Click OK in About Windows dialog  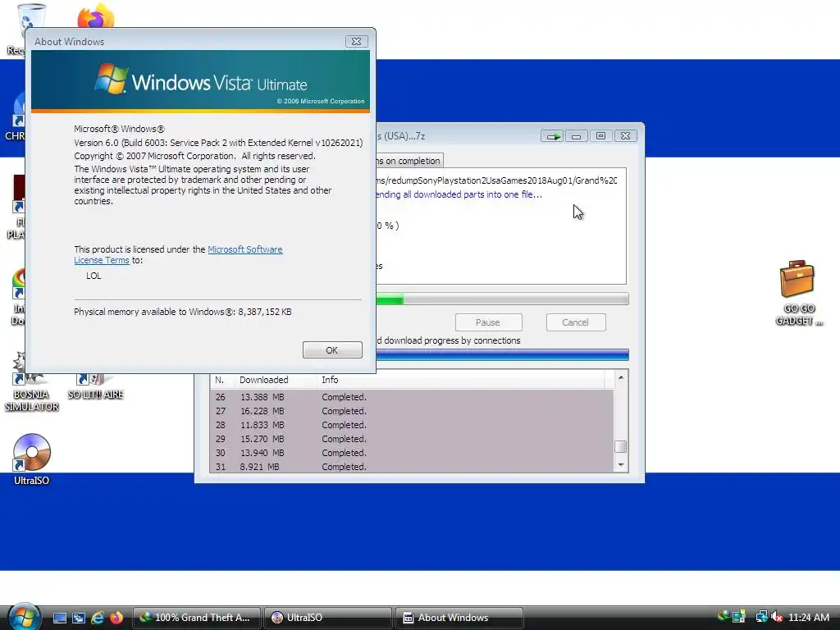point(332,349)
